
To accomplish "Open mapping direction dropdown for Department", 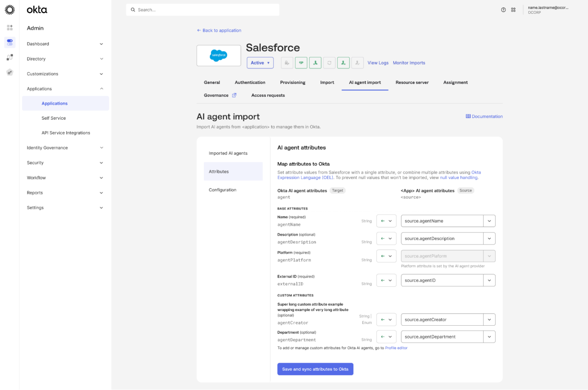I will [386, 336].
